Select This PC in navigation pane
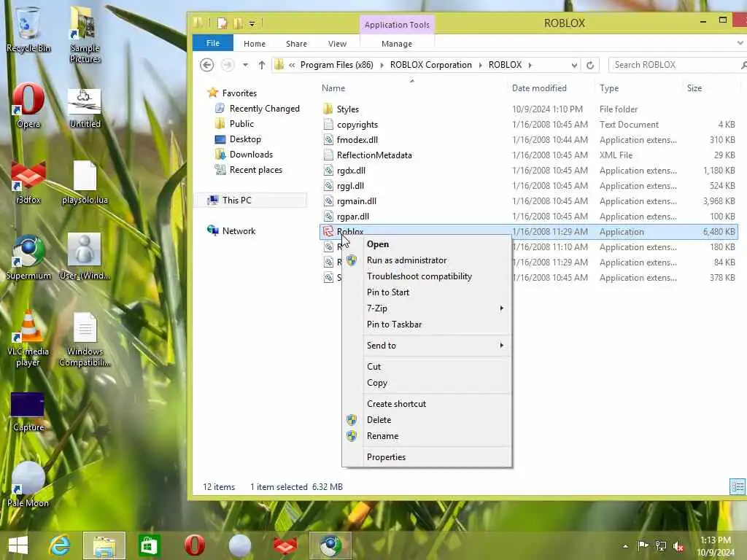 236,200
